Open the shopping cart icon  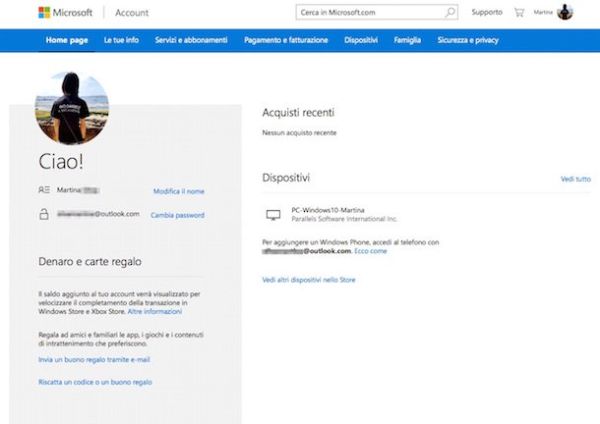coord(518,13)
